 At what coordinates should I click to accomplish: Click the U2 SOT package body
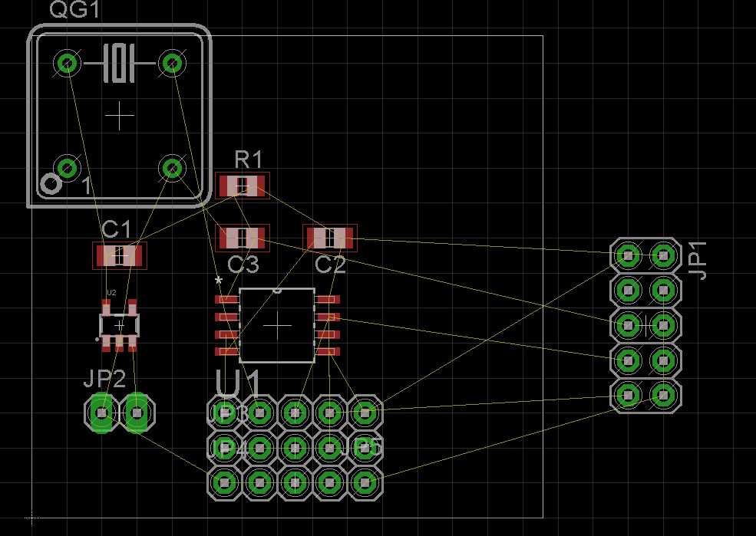pyautogui.click(x=119, y=326)
